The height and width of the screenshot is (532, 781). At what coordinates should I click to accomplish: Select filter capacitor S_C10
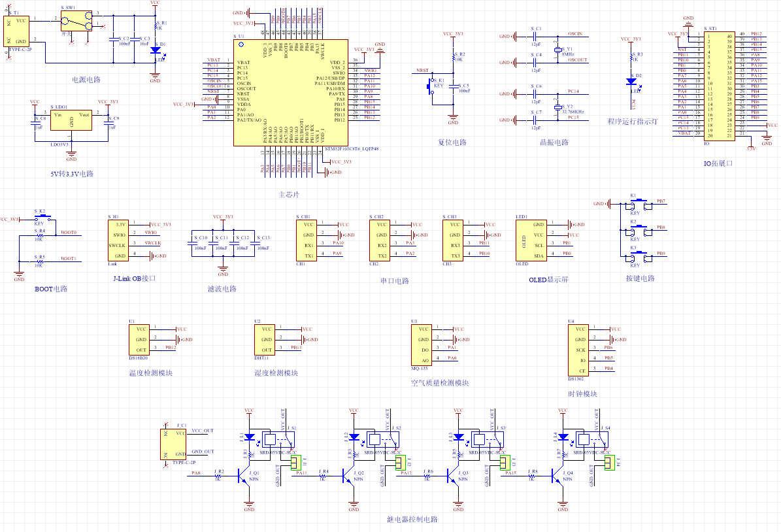191,243
